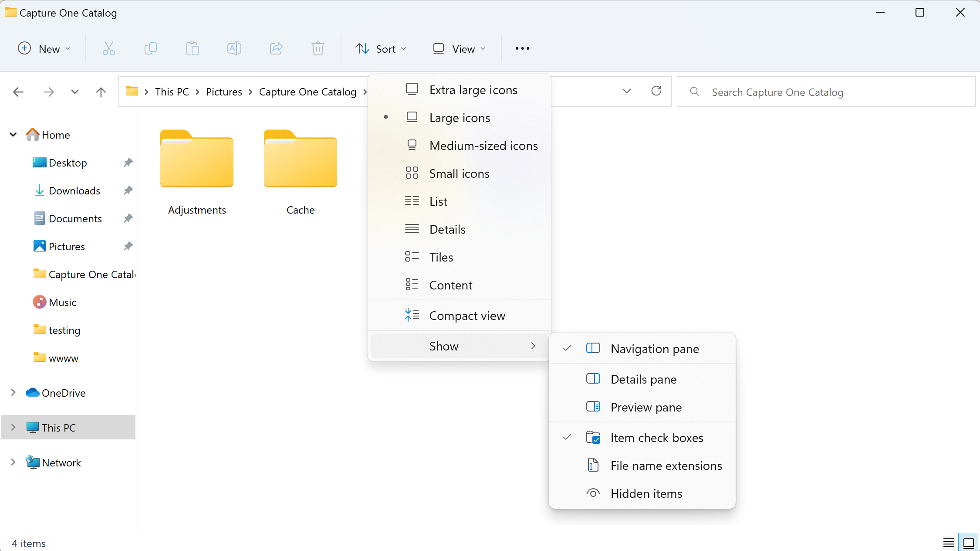
Task: Enable File name extensions
Action: [666, 466]
